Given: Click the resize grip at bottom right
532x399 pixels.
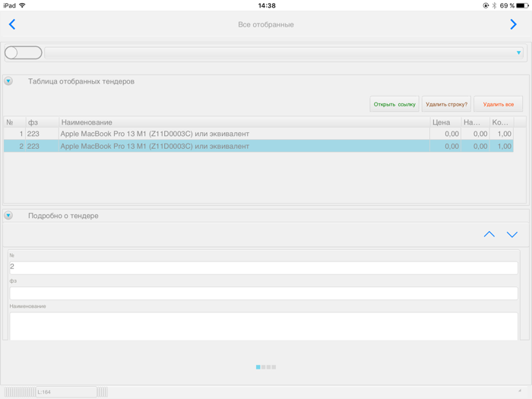Looking at the screenshot, I should [520, 391].
